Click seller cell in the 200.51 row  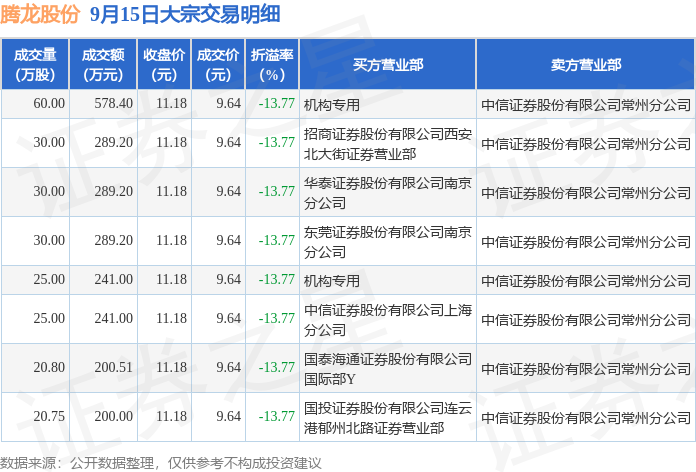(586, 369)
